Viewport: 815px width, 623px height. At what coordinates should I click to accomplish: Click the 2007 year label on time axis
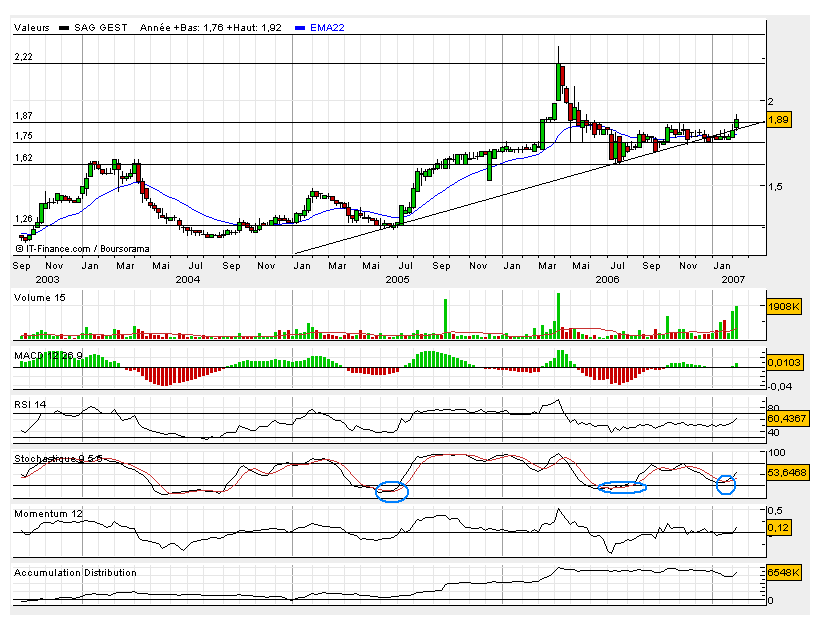click(x=733, y=280)
